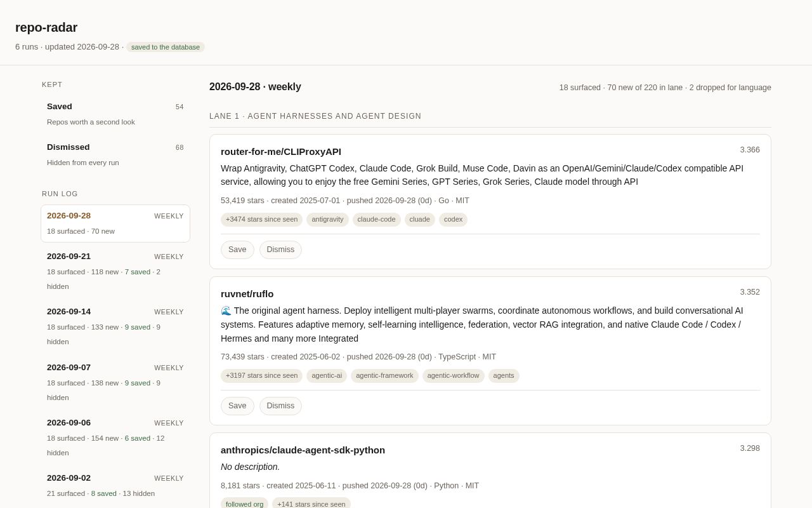
Task: Click the cluade topic tag
Action: (x=419, y=220)
